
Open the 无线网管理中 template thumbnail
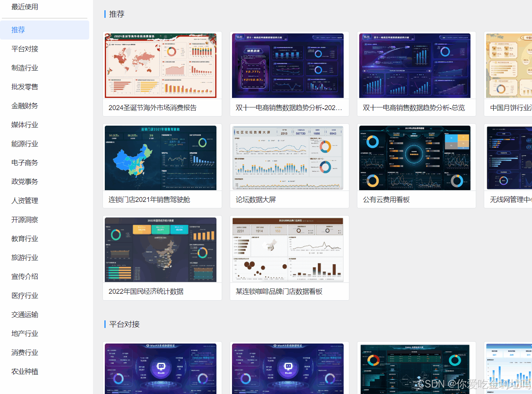[x=509, y=158]
